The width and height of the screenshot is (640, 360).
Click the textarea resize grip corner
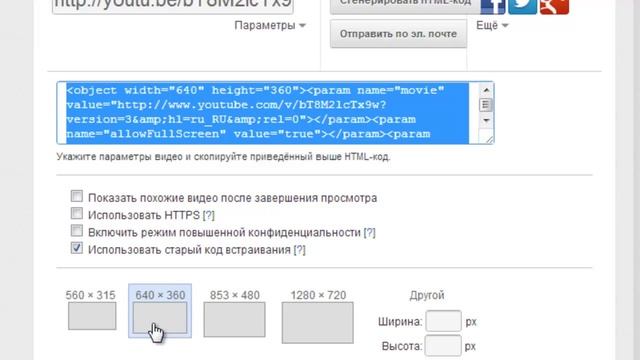pyautogui.click(x=489, y=139)
